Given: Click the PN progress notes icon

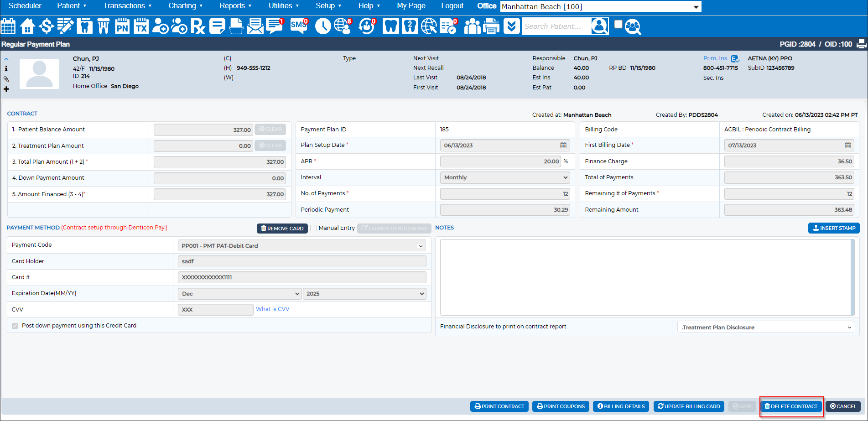Looking at the screenshot, I should 122,26.
